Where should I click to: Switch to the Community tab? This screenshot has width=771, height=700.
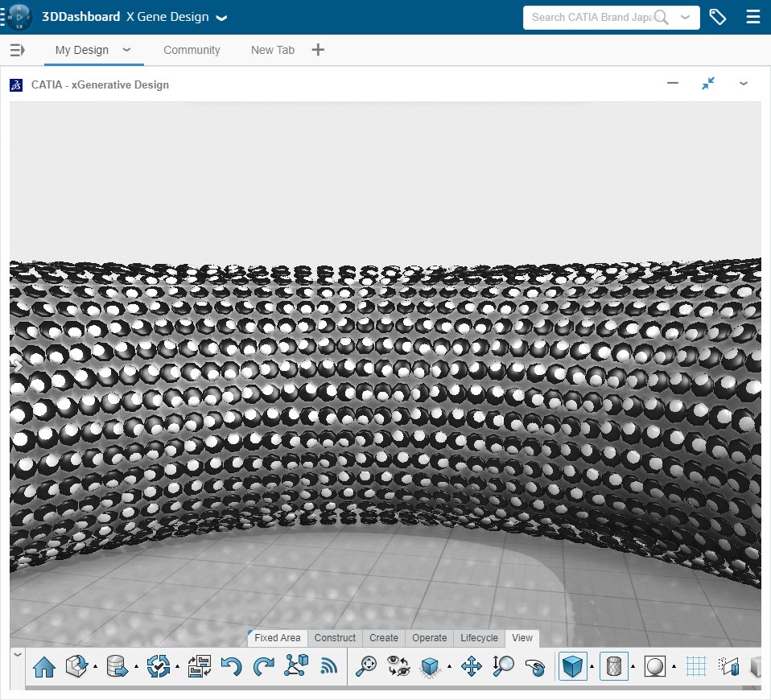pos(192,50)
